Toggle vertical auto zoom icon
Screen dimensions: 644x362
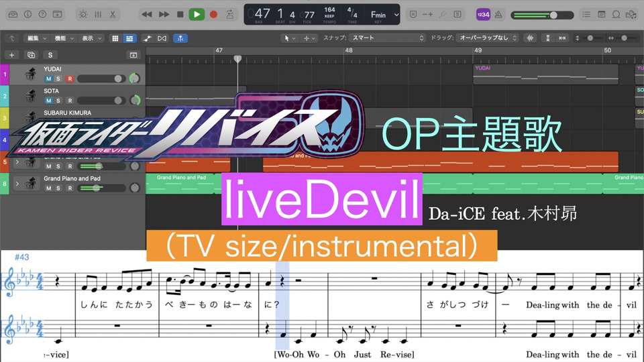tap(547, 38)
